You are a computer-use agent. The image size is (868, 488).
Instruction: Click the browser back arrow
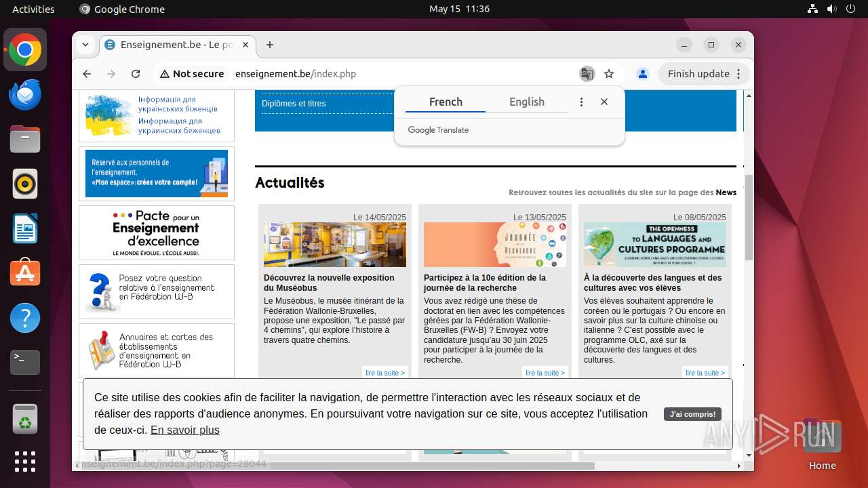click(x=87, y=74)
